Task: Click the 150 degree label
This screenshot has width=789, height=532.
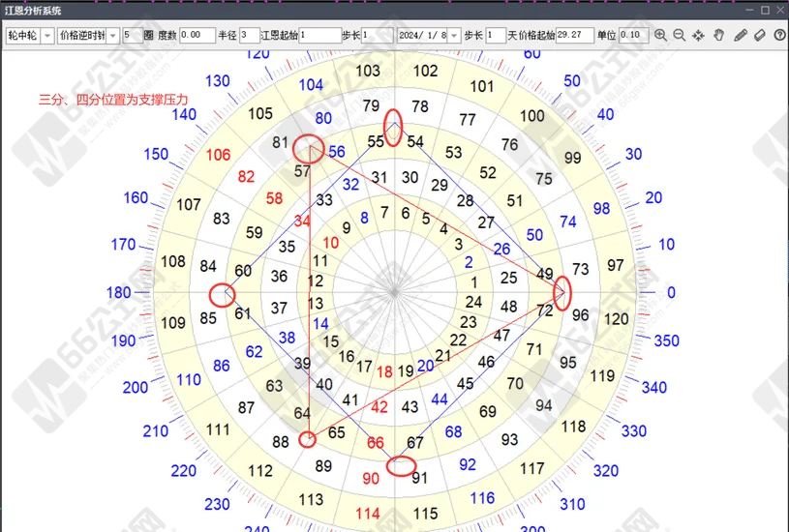Action: pyautogui.click(x=156, y=154)
